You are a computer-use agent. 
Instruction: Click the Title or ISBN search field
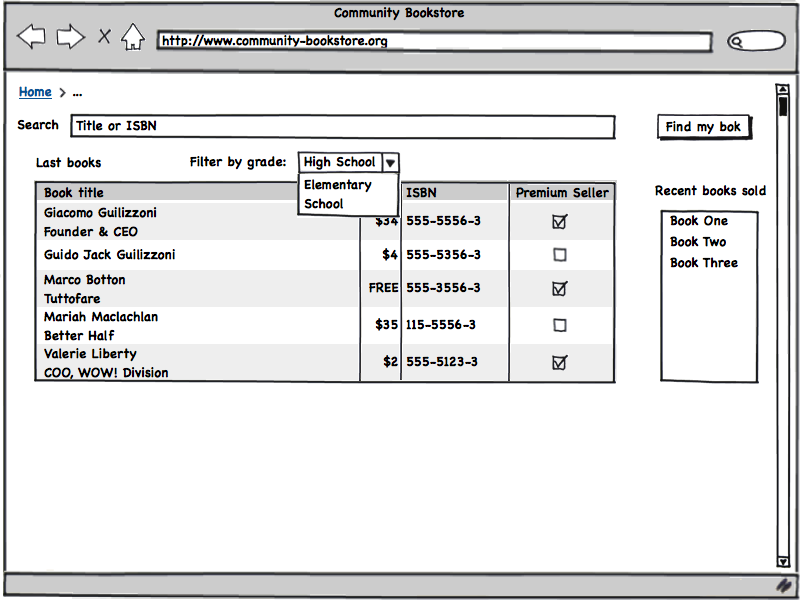coord(342,126)
